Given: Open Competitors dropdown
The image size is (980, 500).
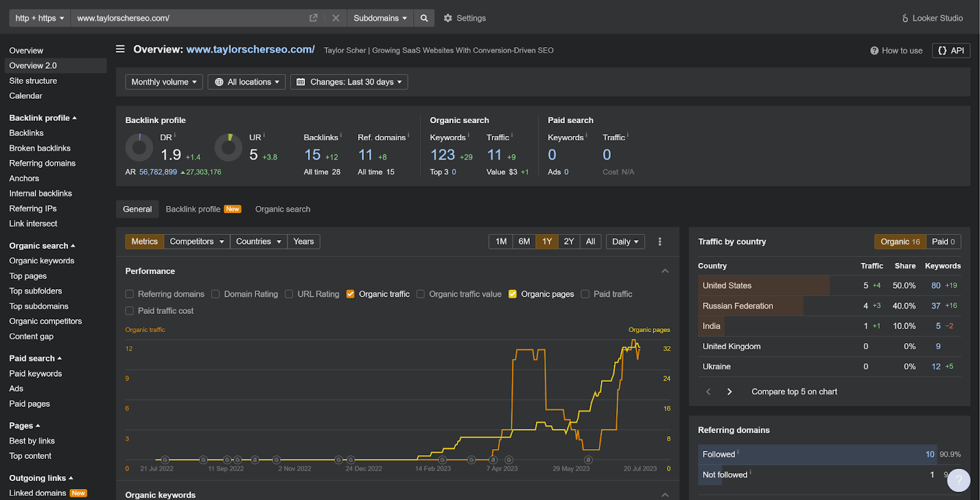Looking at the screenshot, I should coord(197,241).
